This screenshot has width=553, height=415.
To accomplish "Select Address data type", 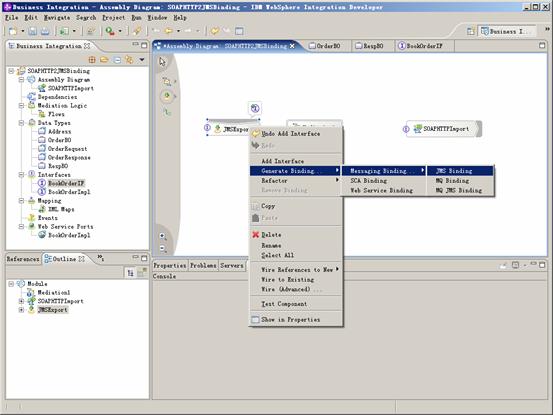I will click(x=60, y=132).
